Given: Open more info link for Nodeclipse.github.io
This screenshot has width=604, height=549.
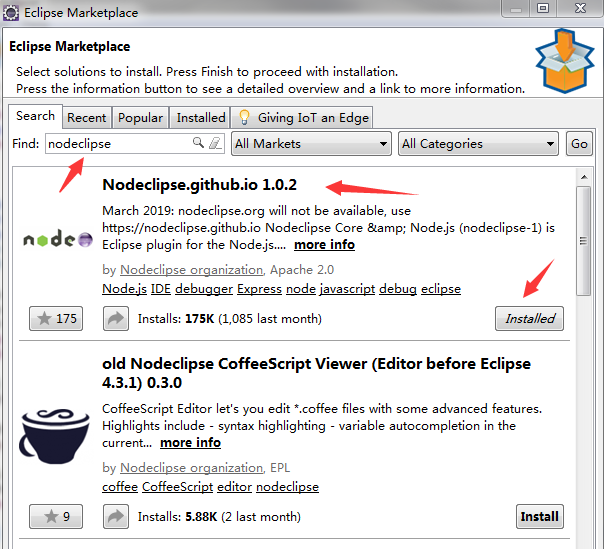Looking at the screenshot, I should [x=324, y=245].
